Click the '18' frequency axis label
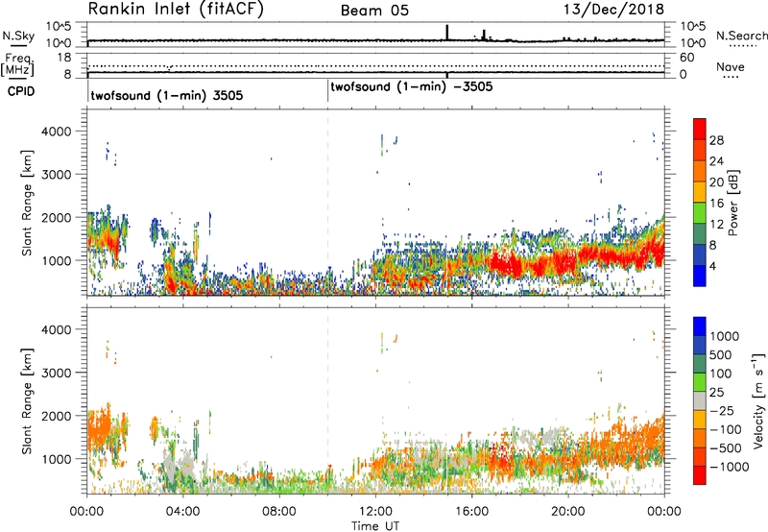 [64, 58]
